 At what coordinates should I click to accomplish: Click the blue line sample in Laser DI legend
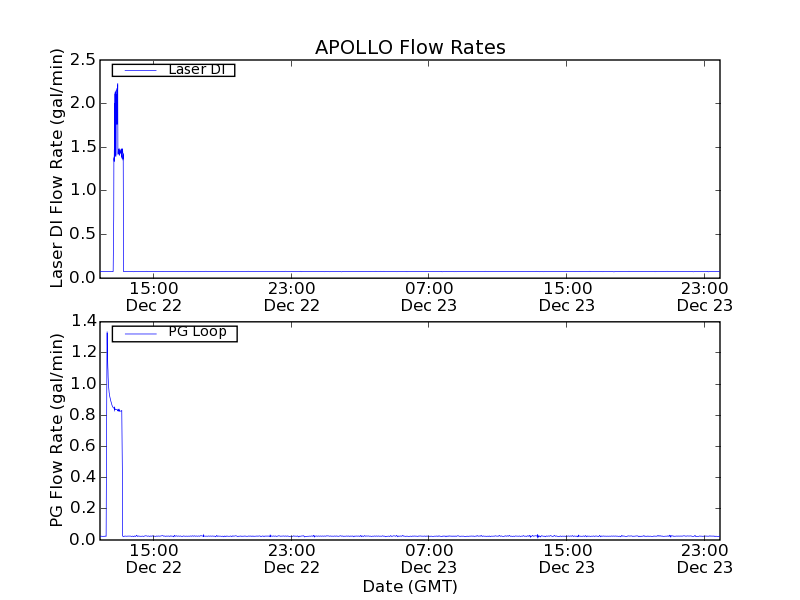click(x=140, y=70)
